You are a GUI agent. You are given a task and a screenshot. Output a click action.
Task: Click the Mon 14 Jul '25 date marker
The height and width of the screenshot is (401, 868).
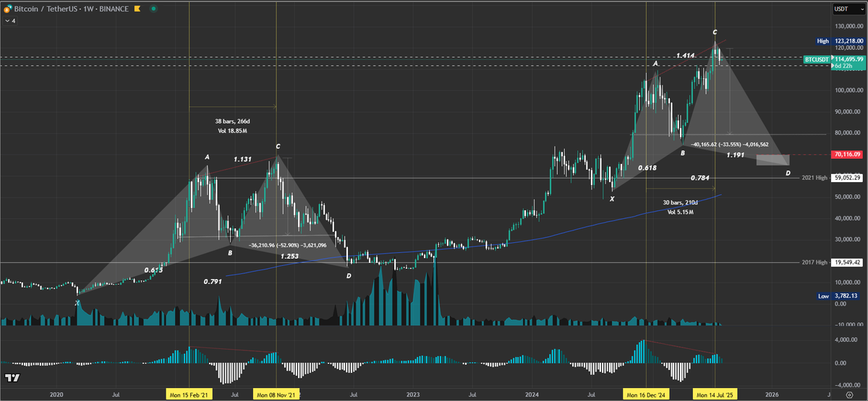coord(715,395)
